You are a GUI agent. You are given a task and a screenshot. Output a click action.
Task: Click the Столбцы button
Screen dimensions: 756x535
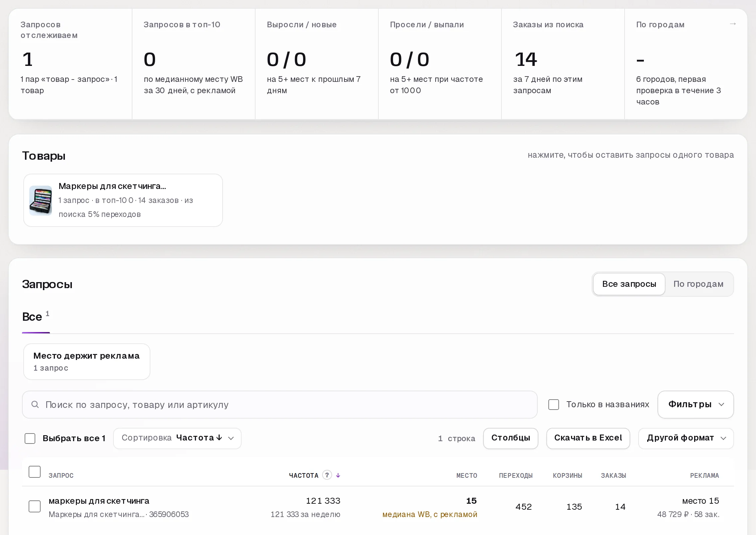click(x=511, y=438)
